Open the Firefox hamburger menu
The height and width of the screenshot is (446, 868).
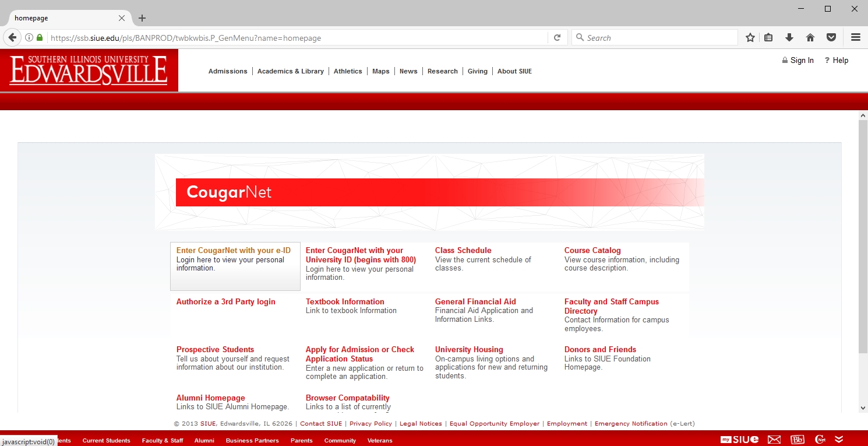point(855,37)
